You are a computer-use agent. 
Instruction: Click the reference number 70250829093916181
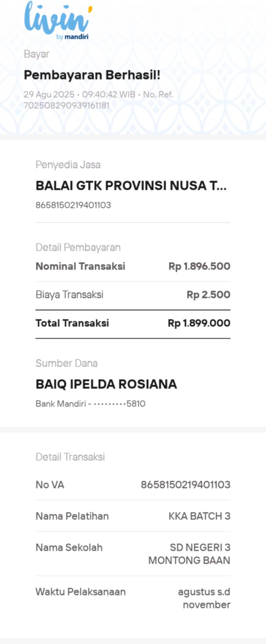coord(66,105)
